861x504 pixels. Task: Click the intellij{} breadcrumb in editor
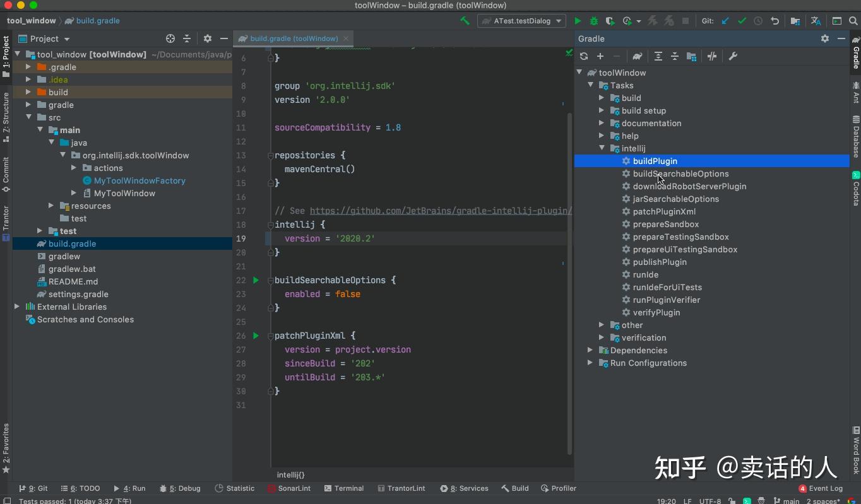pyautogui.click(x=290, y=474)
